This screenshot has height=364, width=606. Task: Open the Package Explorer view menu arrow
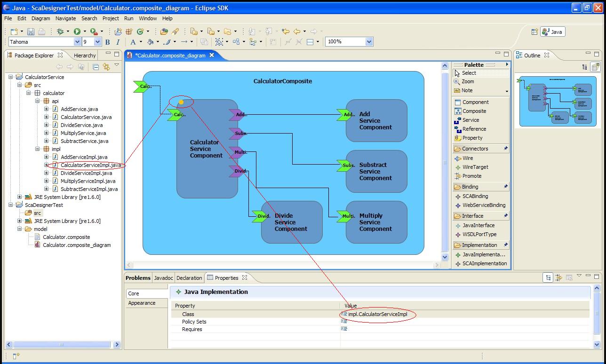coord(117,66)
